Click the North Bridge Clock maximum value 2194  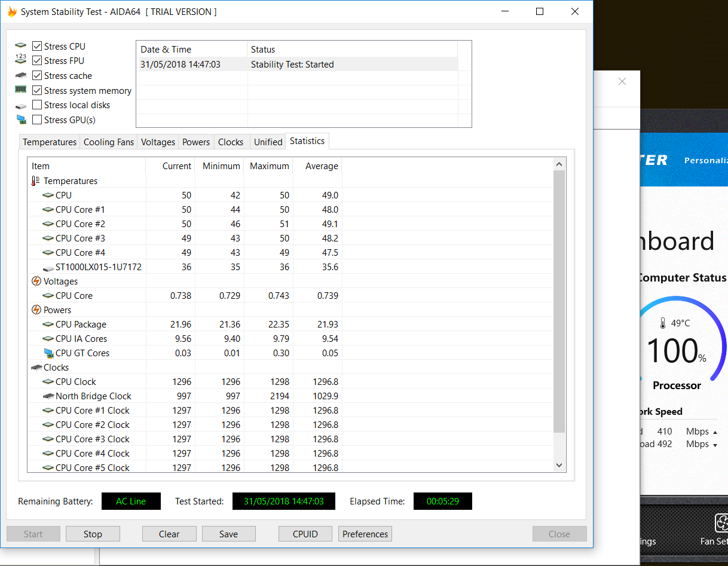(279, 396)
